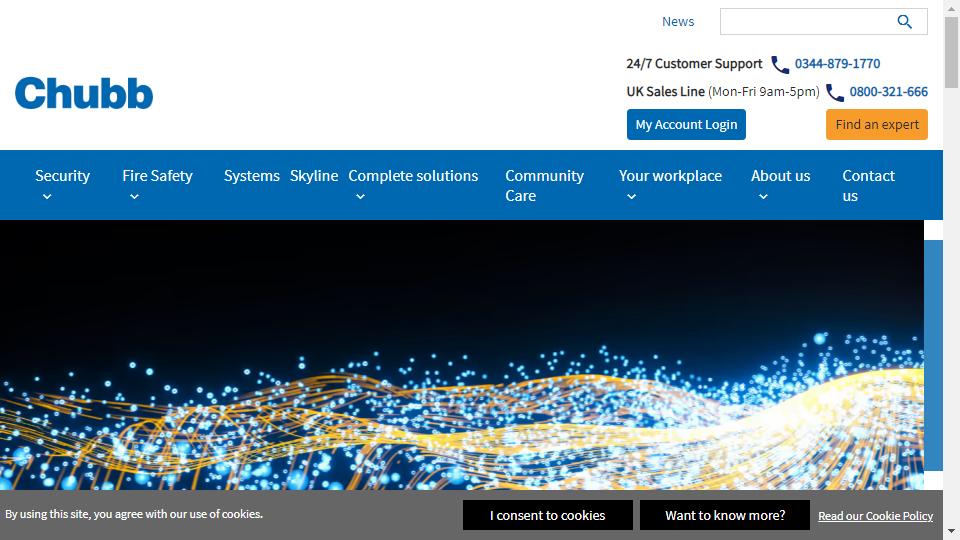Call customer support number 0344-879-1770
The height and width of the screenshot is (540, 960).
[837, 64]
